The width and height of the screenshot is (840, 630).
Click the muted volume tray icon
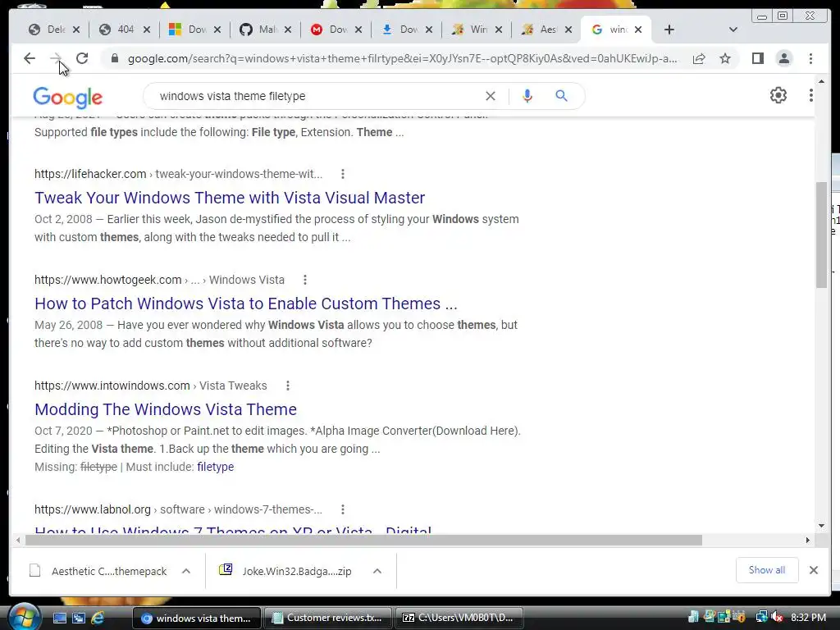pos(777,617)
